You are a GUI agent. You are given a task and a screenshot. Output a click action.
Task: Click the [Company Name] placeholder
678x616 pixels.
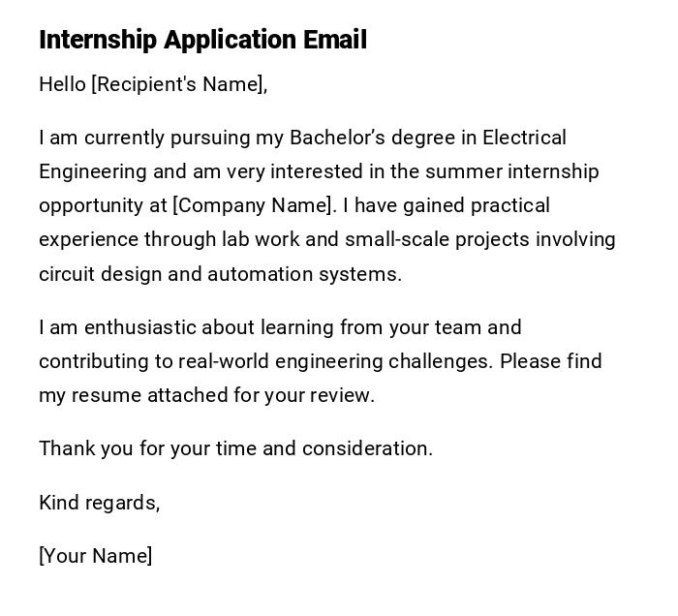pos(254,205)
